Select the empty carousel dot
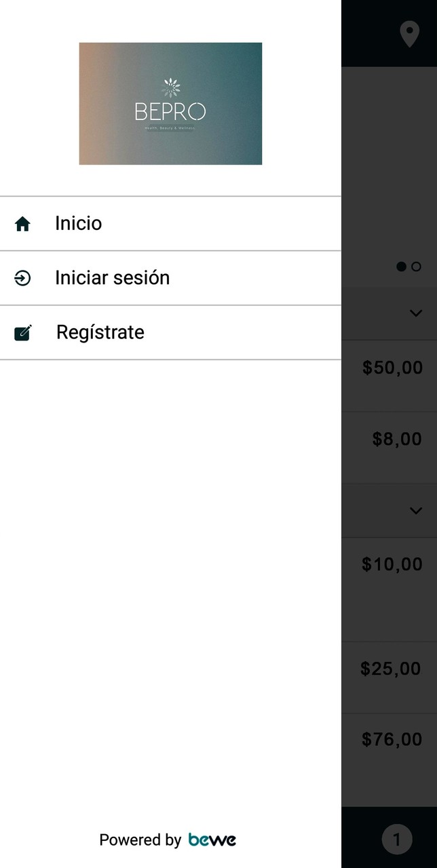Image resolution: width=437 pixels, height=868 pixels. (x=416, y=267)
